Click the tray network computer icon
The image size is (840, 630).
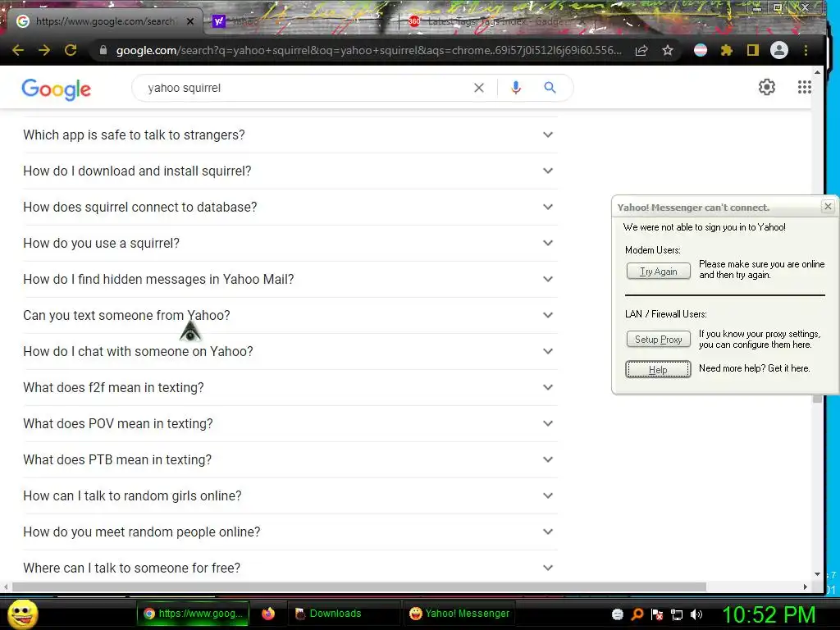click(677, 614)
